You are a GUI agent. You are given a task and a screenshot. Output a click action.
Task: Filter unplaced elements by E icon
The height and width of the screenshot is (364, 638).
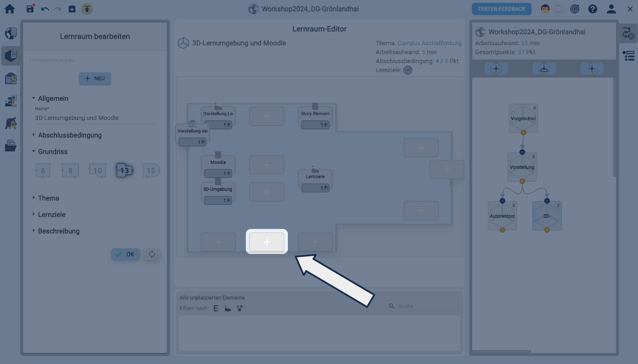[216, 308]
